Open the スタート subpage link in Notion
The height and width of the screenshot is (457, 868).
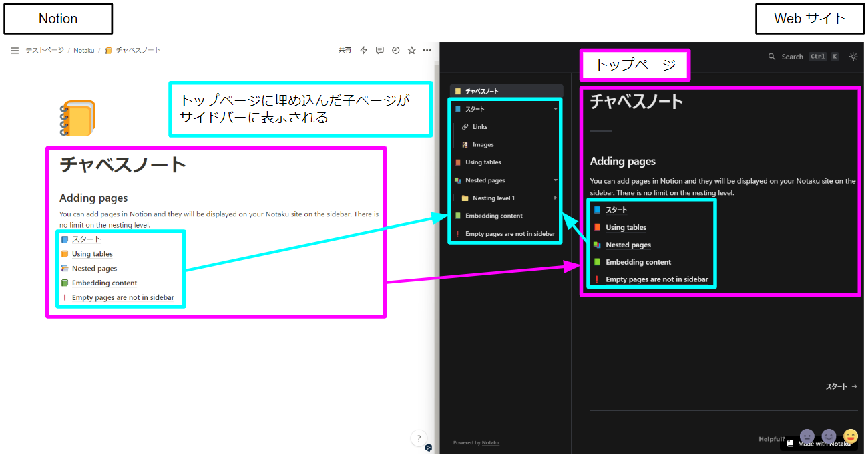[81, 239]
